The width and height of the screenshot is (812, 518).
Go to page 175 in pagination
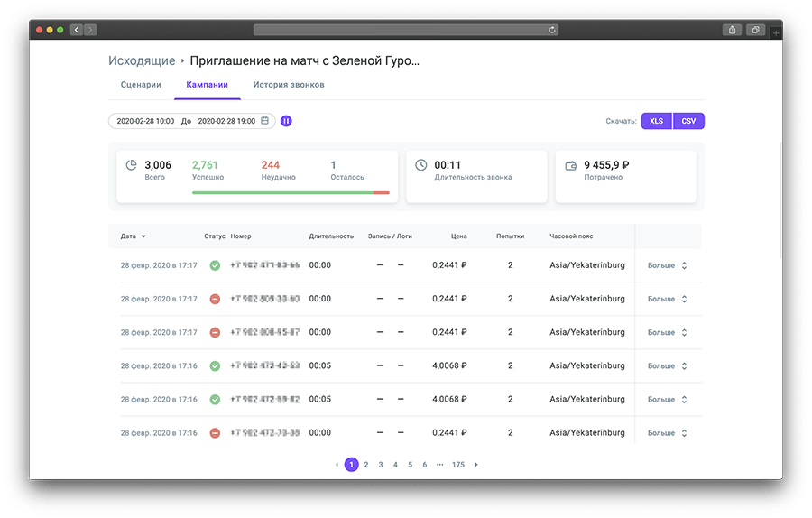coord(458,465)
